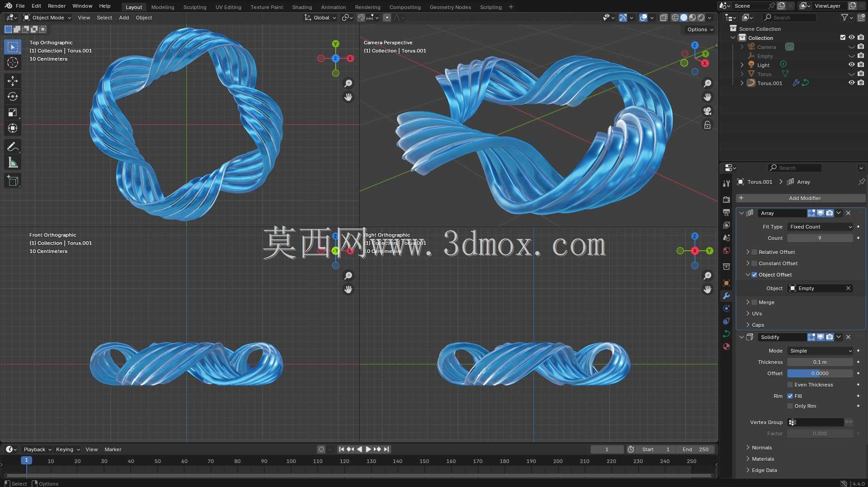Remove the Solidify modifier
The height and width of the screenshot is (487, 868).
(848, 337)
